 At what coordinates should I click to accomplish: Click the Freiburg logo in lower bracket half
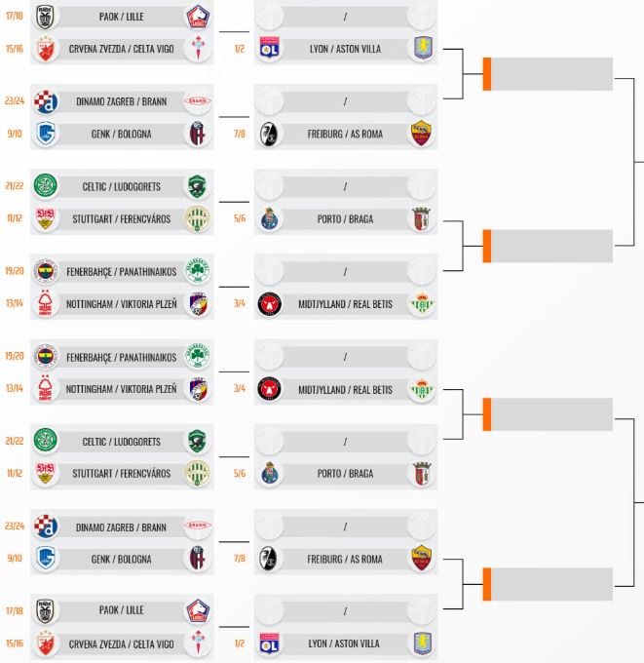pyautogui.click(x=269, y=559)
